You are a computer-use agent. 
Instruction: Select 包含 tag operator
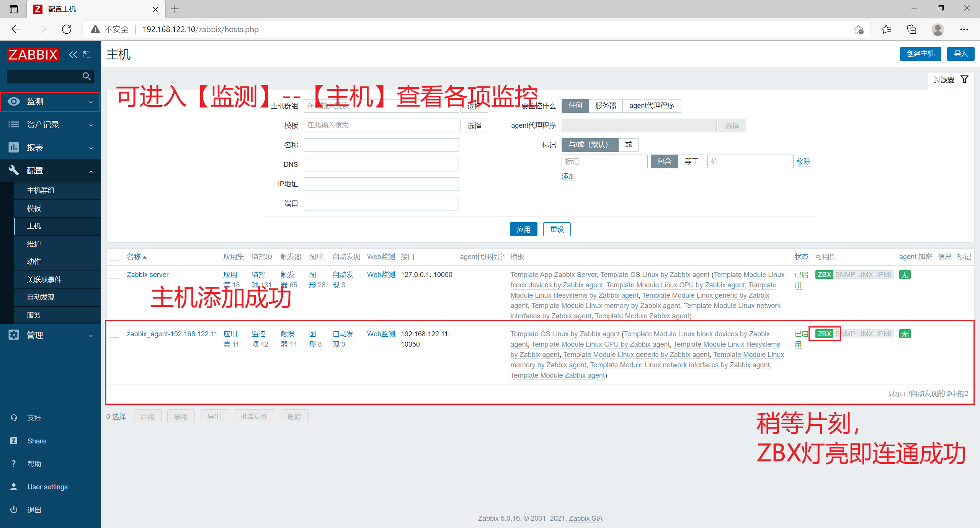click(x=664, y=161)
